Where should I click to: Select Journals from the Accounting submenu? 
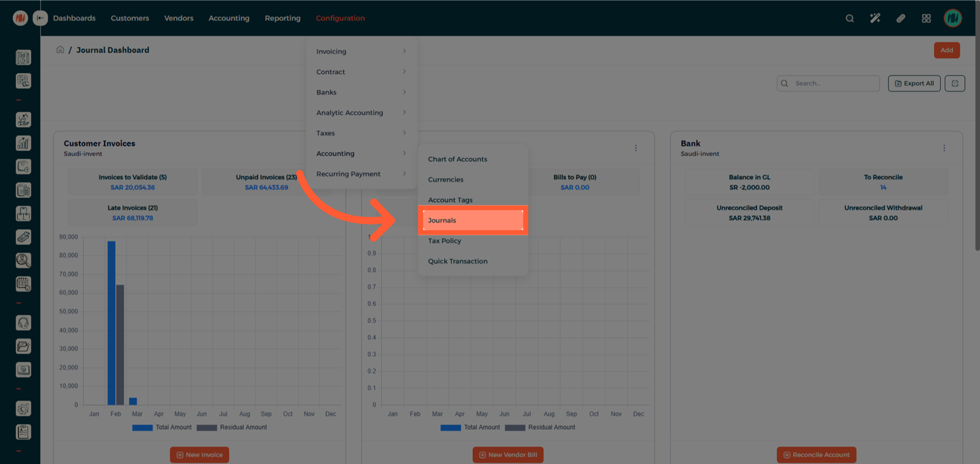(x=472, y=220)
